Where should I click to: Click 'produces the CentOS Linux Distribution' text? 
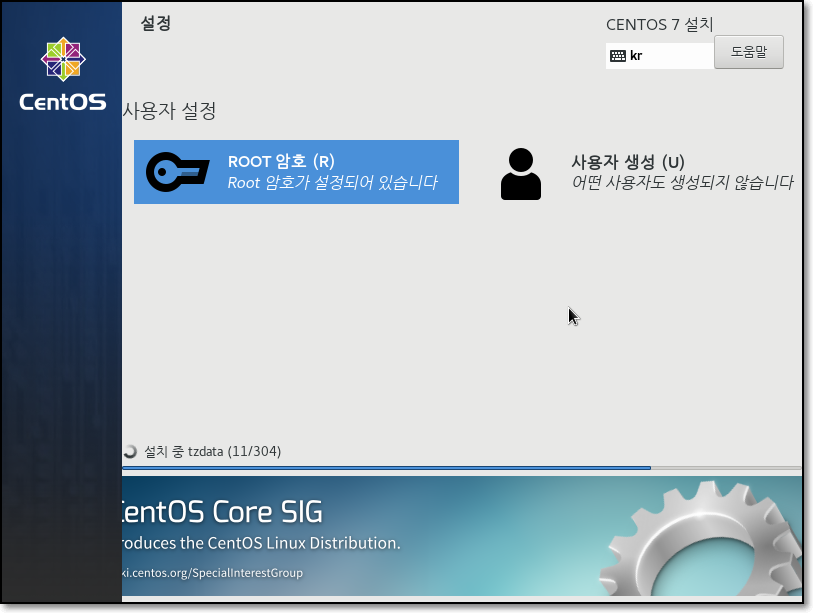pyautogui.click(x=261, y=543)
